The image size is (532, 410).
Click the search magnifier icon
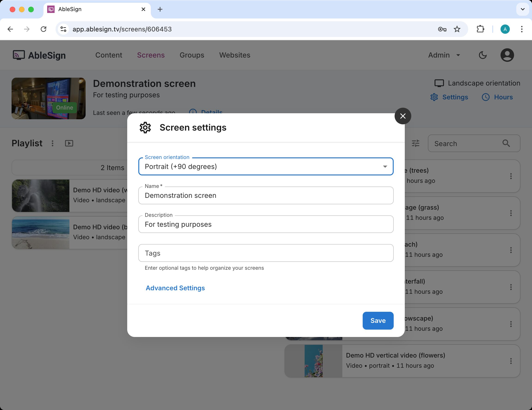[506, 143]
